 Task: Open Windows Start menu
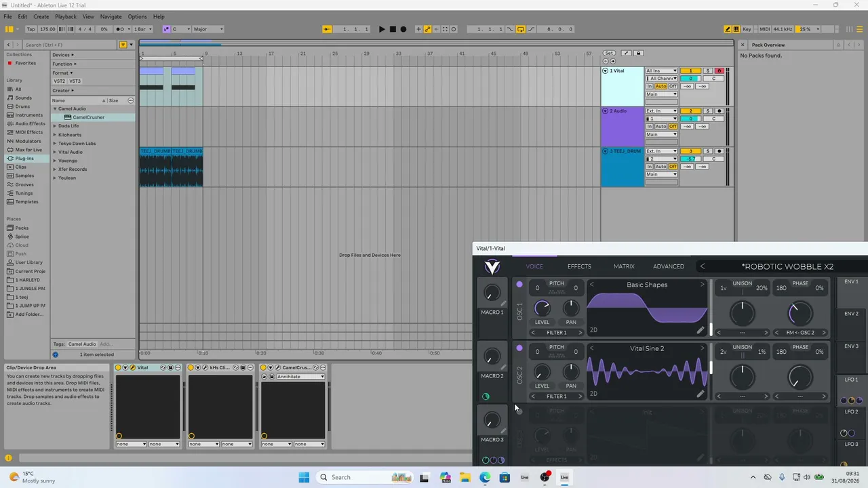click(x=304, y=477)
